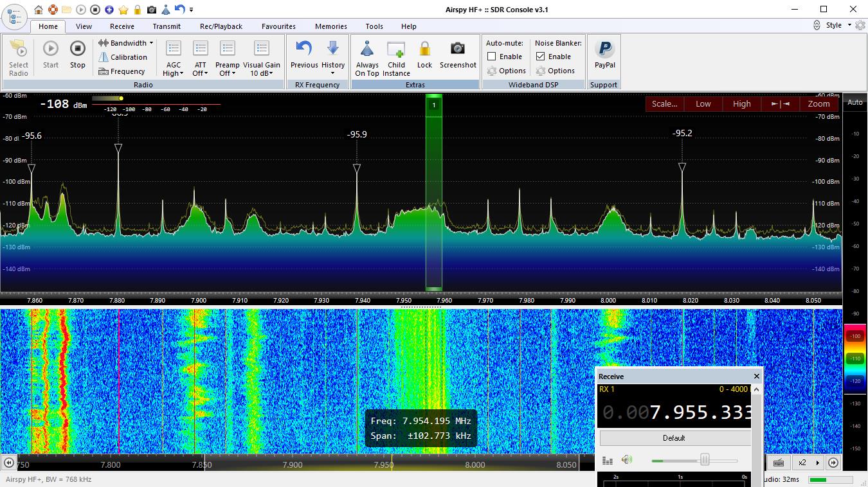Click the settings gear next to Style
868x487 pixels.
[x=860, y=25]
